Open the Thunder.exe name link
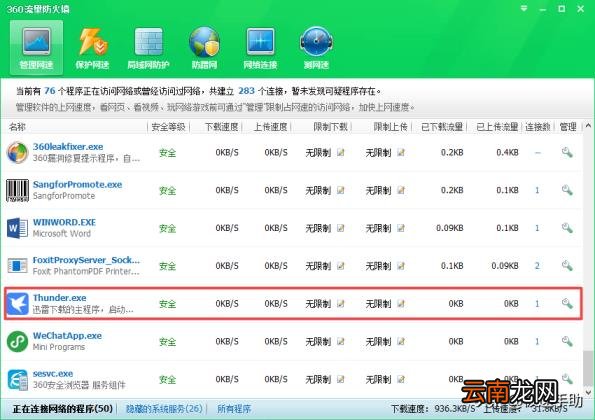595x420 pixels. pos(60,298)
